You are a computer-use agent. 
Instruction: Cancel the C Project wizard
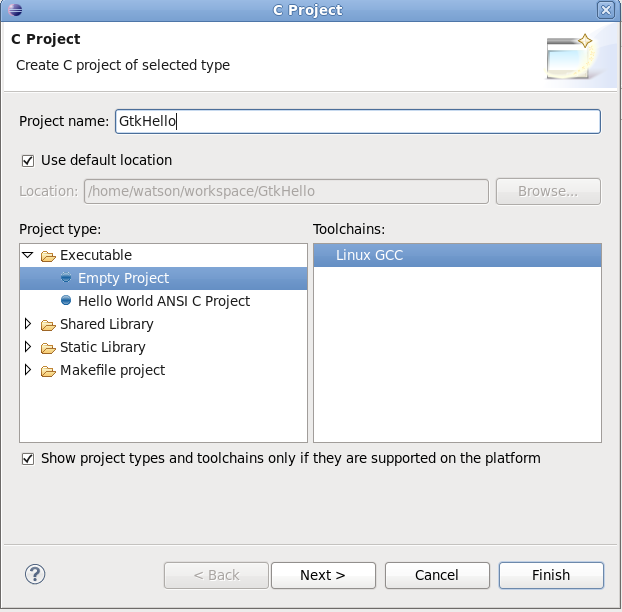coord(437,575)
